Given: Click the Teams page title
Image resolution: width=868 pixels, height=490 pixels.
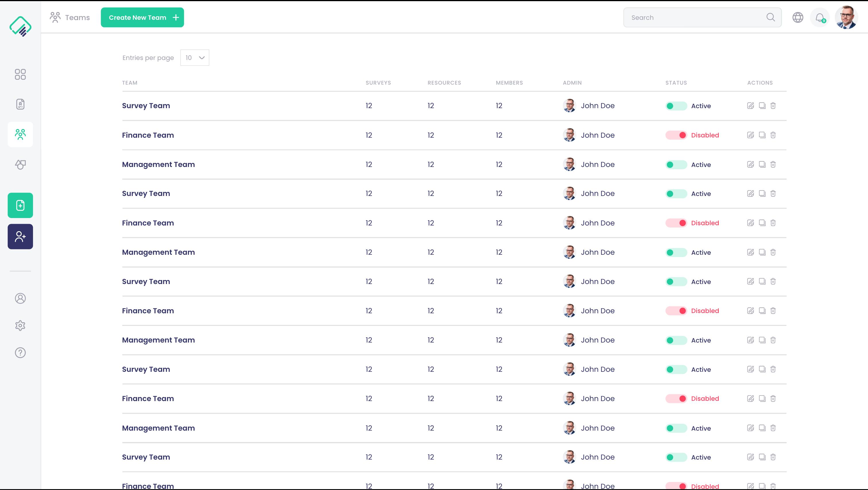Looking at the screenshot, I should pyautogui.click(x=77, y=17).
